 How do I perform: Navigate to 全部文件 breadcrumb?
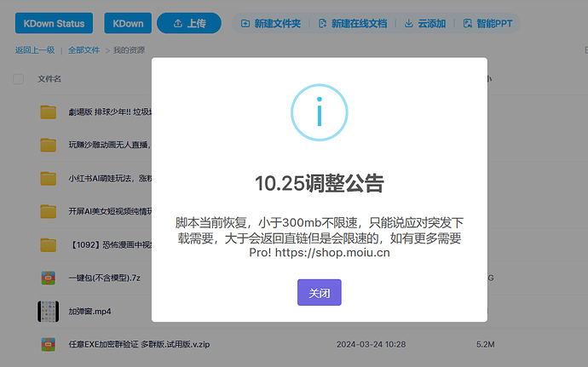[84, 50]
